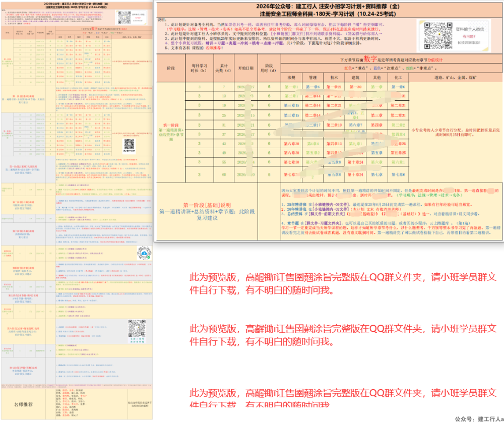Click the round blue logo in the overview page
The height and width of the screenshot is (422, 504).
coord(144,253)
